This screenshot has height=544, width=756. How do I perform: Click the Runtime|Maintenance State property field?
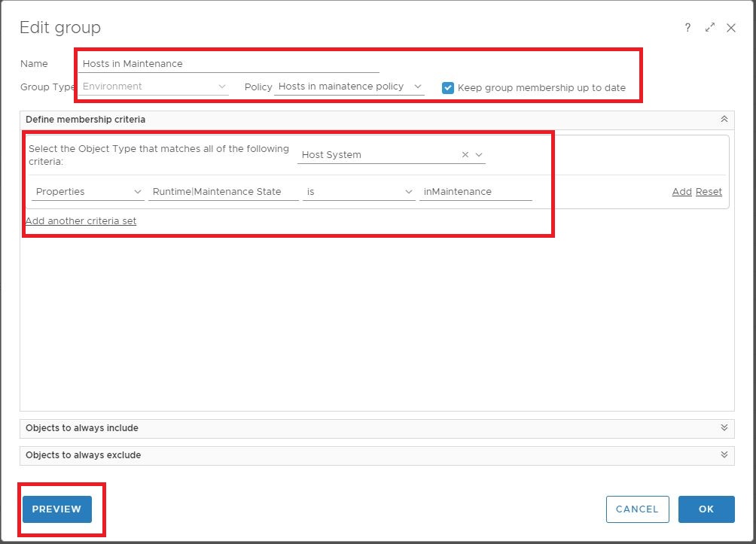tap(223, 192)
